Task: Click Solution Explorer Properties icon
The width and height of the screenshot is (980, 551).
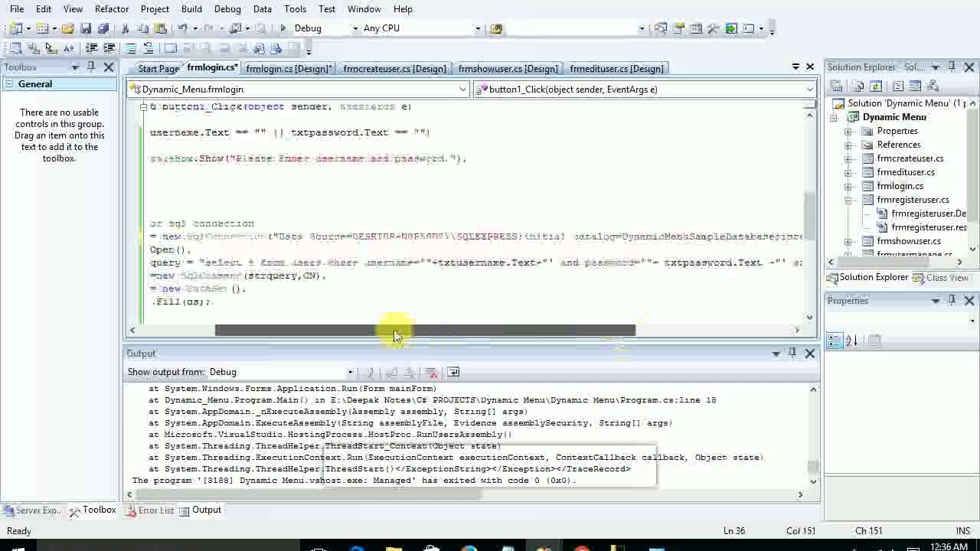Action: [x=837, y=86]
